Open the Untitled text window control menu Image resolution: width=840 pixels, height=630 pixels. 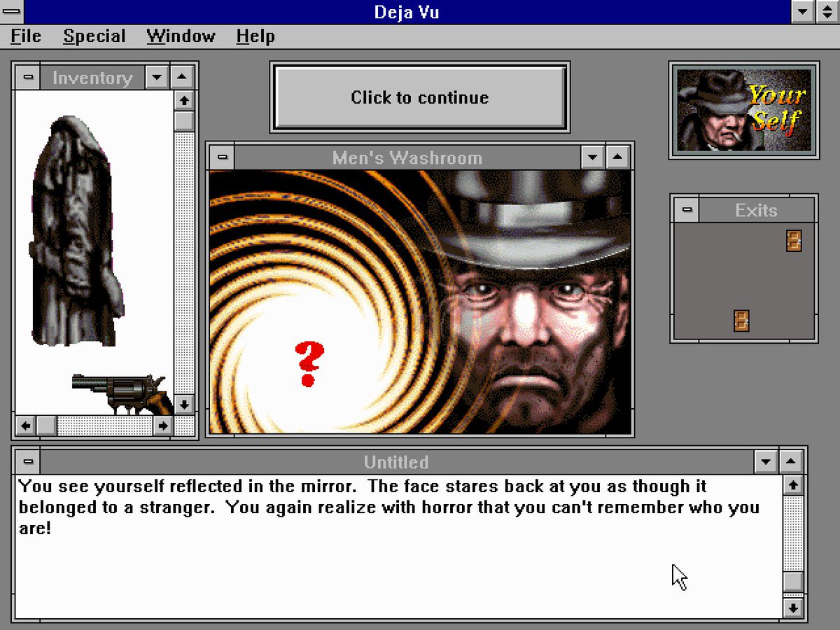(x=28, y=462)
